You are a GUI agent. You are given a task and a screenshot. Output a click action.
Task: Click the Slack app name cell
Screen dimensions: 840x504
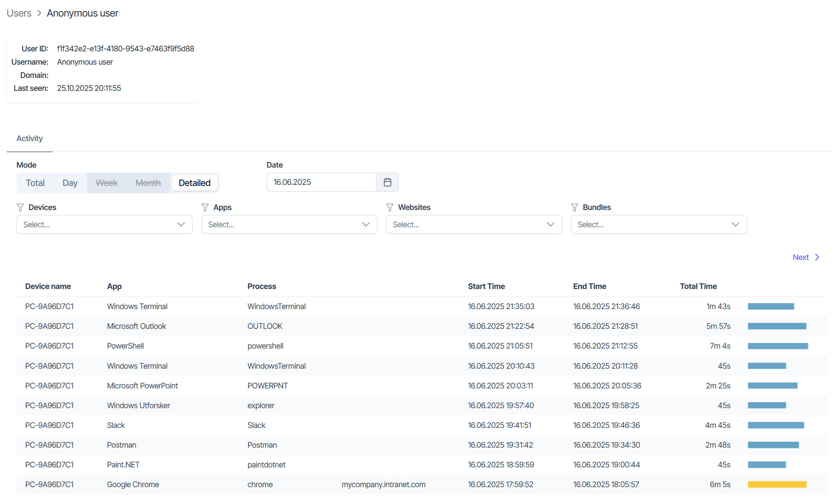pyautogui.click(x=116, y=425)
